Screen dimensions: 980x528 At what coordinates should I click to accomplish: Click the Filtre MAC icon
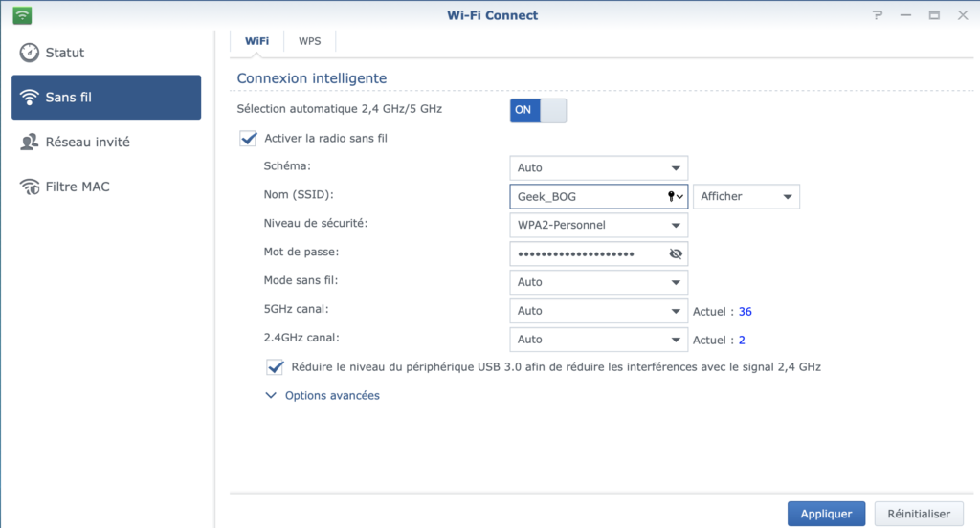tap(29, 187)
